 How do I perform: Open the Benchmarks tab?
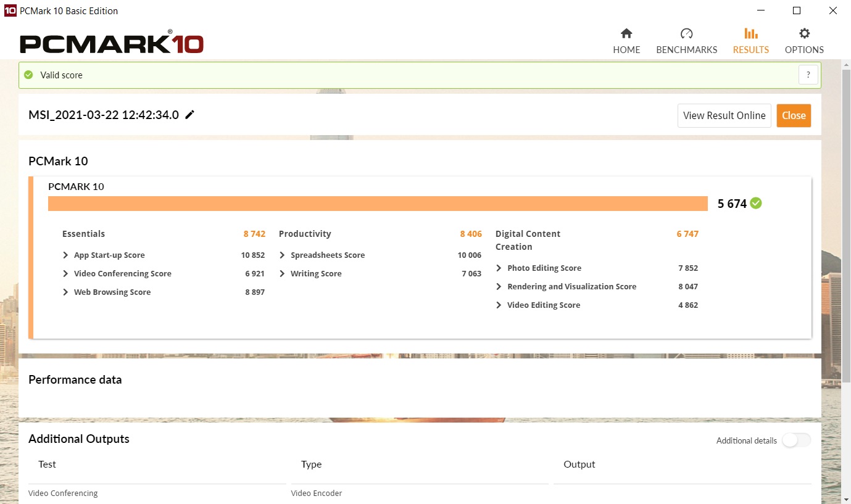pos(686,41)
